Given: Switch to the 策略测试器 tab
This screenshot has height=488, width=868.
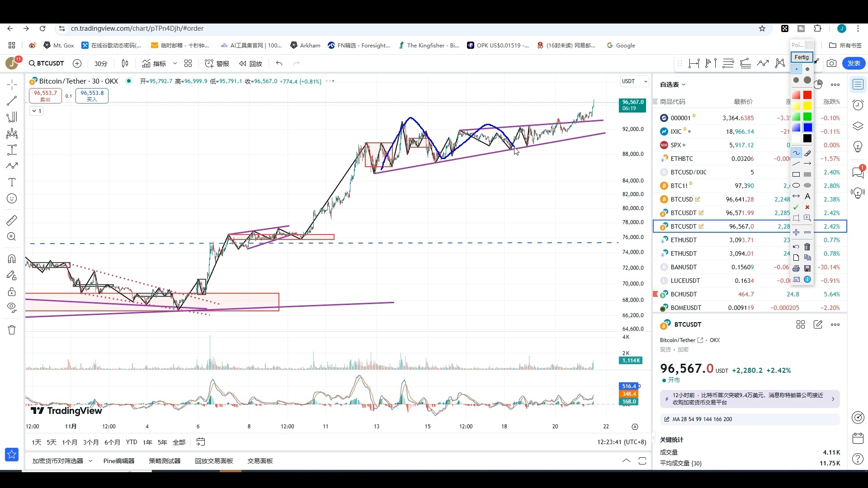Looking at the screenshot, I should click(165, 461).
